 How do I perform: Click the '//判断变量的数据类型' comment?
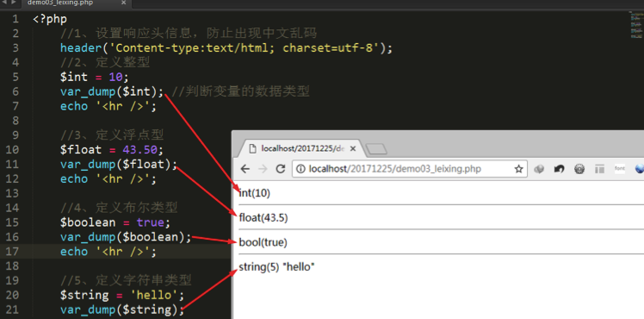240,91
